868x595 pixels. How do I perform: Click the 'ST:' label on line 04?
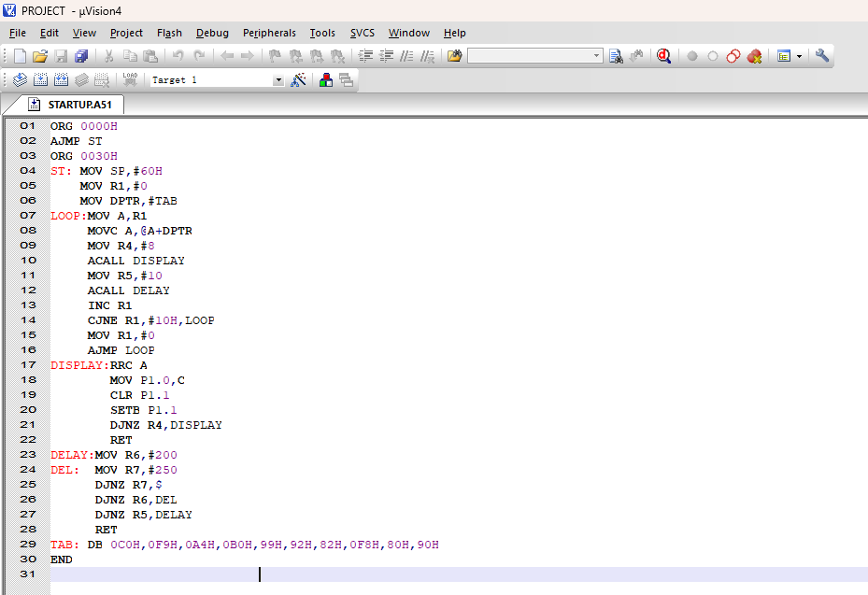tap(61, 171)
